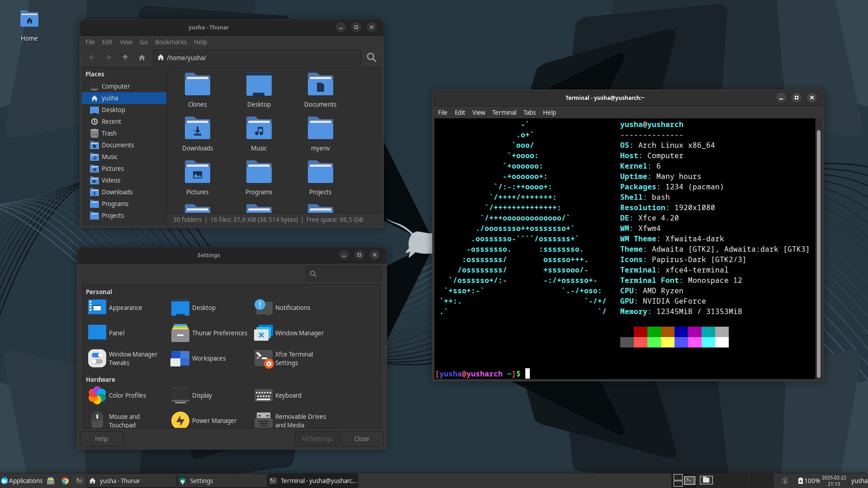
Task: Click All Settings button
Action: 317,439
